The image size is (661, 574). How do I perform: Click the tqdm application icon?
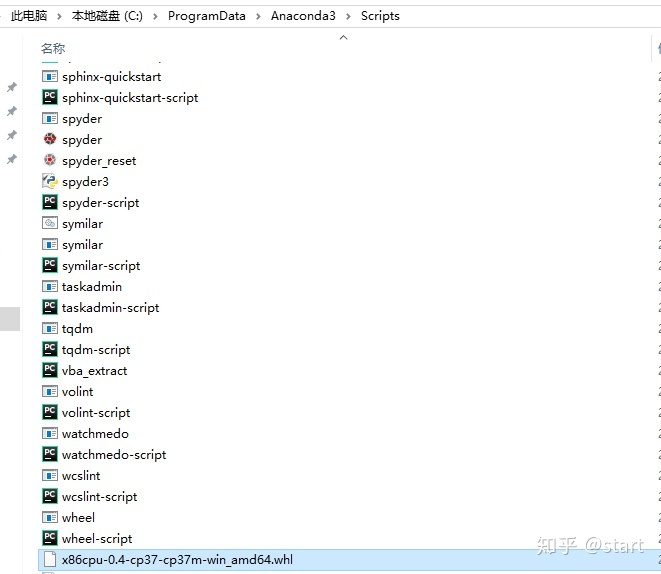tap(50, 328)
